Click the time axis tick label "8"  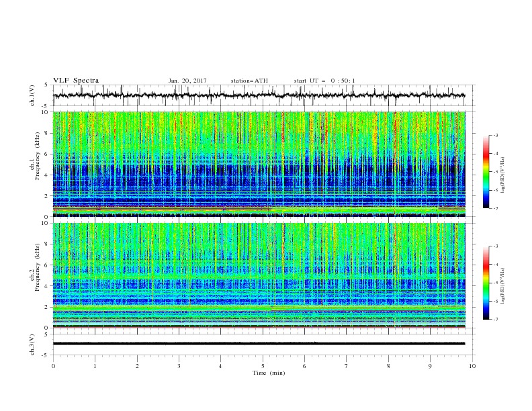tap(388, 366)
